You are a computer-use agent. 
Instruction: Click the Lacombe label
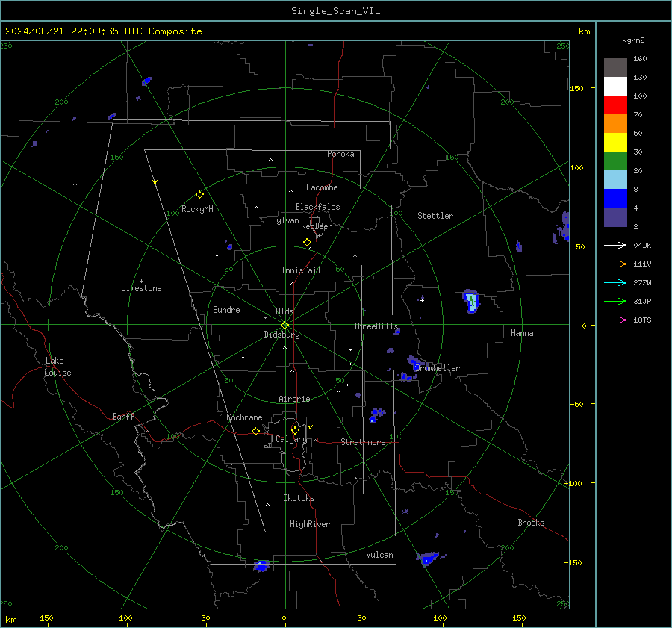tap(322, 187)
